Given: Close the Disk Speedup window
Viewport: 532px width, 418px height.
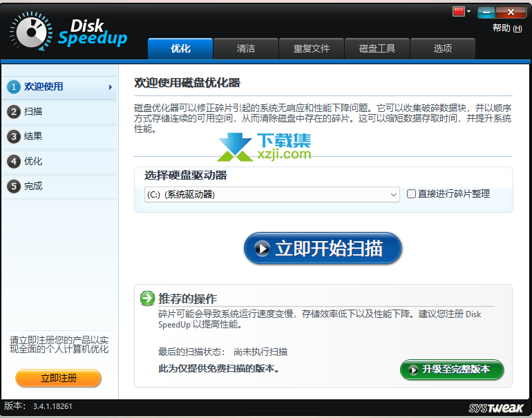Looking at the screenshot, I should (511, 12).
